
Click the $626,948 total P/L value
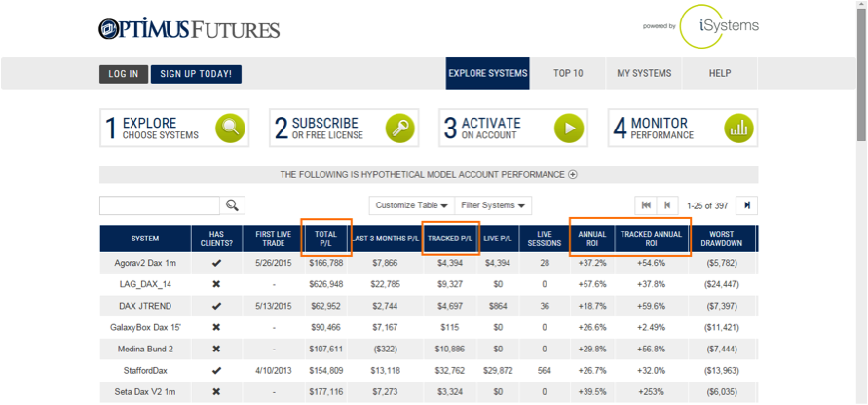326,284
